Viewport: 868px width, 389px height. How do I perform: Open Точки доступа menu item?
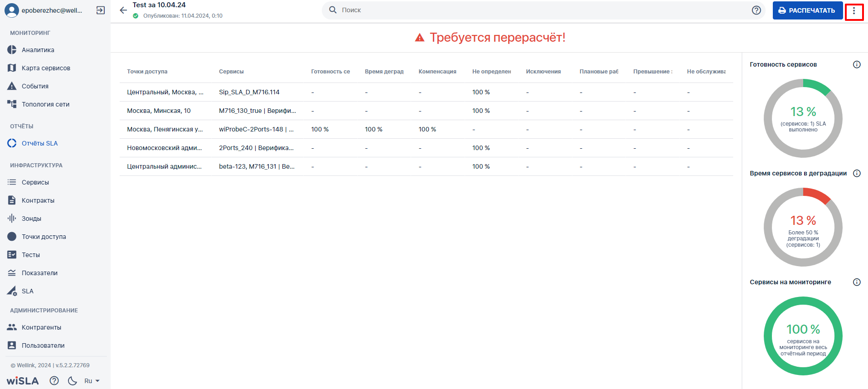coord(44,237)
